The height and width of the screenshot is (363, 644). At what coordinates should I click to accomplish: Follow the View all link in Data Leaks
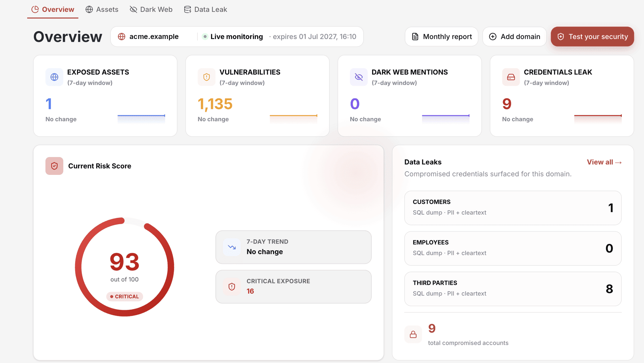pos(604,162)
